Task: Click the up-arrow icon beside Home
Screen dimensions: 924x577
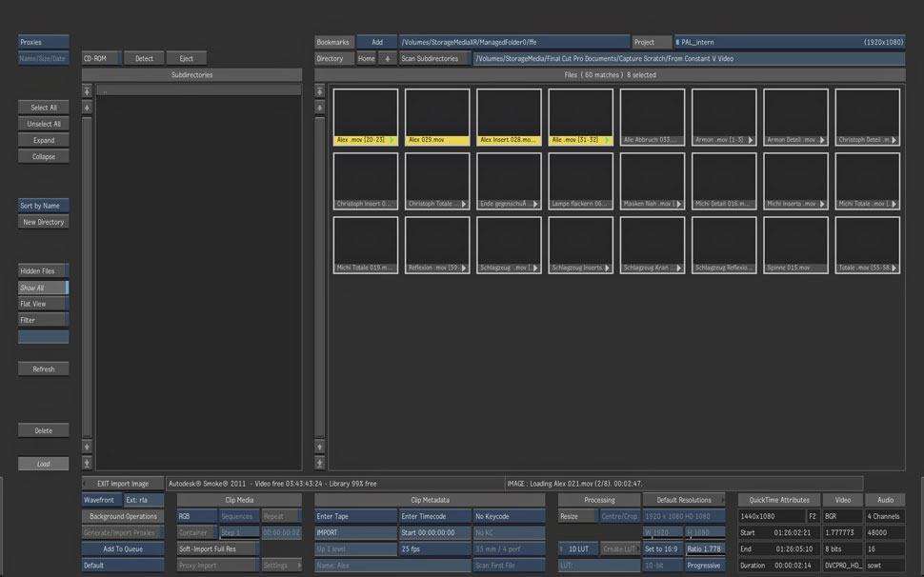Action: tap(388, 59)
